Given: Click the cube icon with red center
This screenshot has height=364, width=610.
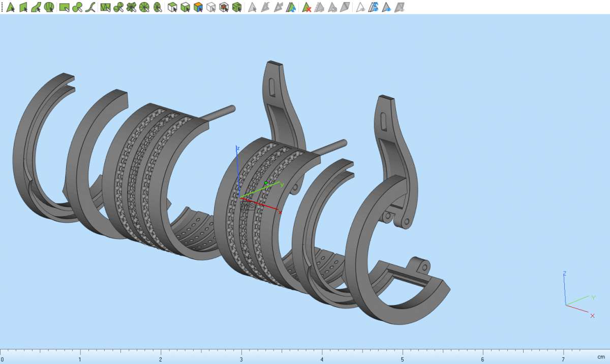Looking at the screenshot, I should pyautogui.click(x=224, y=8).
